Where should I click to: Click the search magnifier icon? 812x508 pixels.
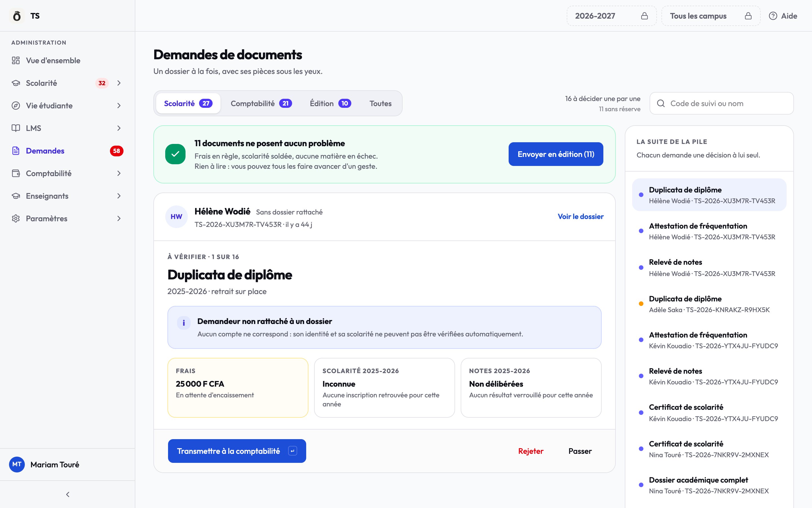pyautogui.click(x=661, y=104)
